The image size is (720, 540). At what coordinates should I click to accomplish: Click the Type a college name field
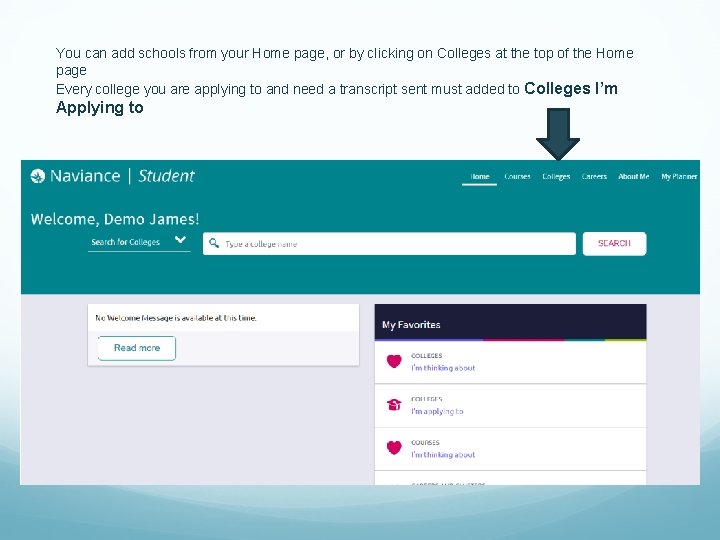(389, 243)
